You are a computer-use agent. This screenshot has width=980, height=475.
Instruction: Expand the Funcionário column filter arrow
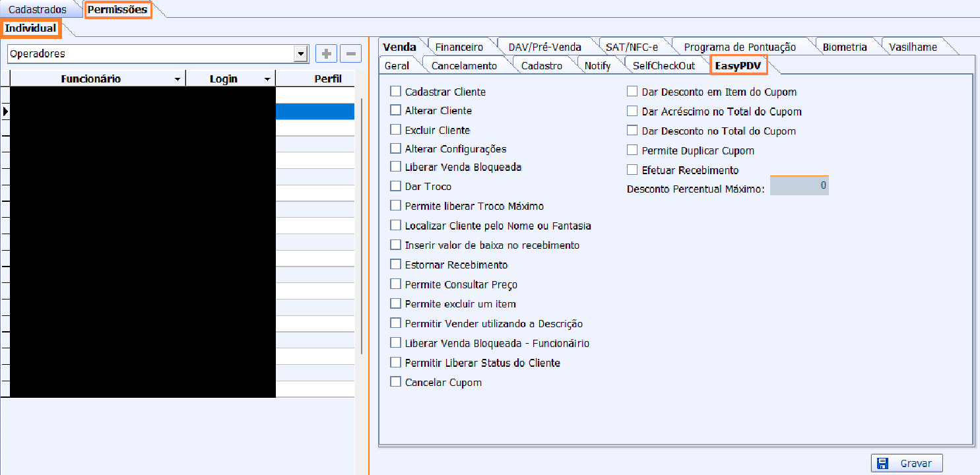coord(178,79)
